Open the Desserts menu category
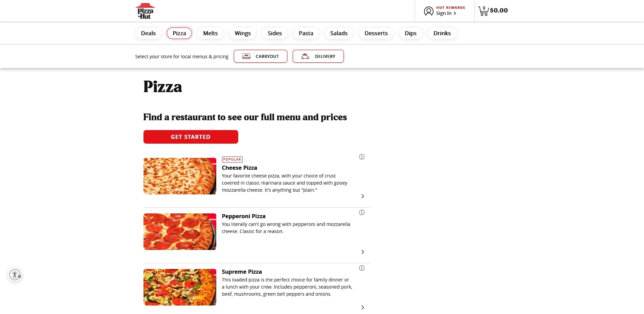This screenshot has width=644, height=314. pyautogui.click(x=376, y=33)
